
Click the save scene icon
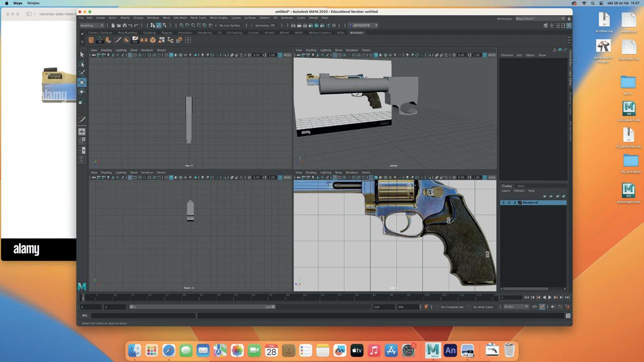(124, 25)
